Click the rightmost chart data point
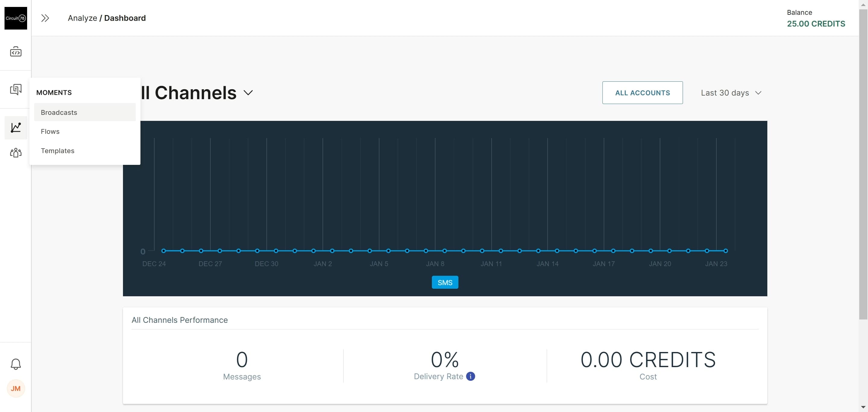Image resolution: width=868 pixels, height=412 pixels. [725, 251]
